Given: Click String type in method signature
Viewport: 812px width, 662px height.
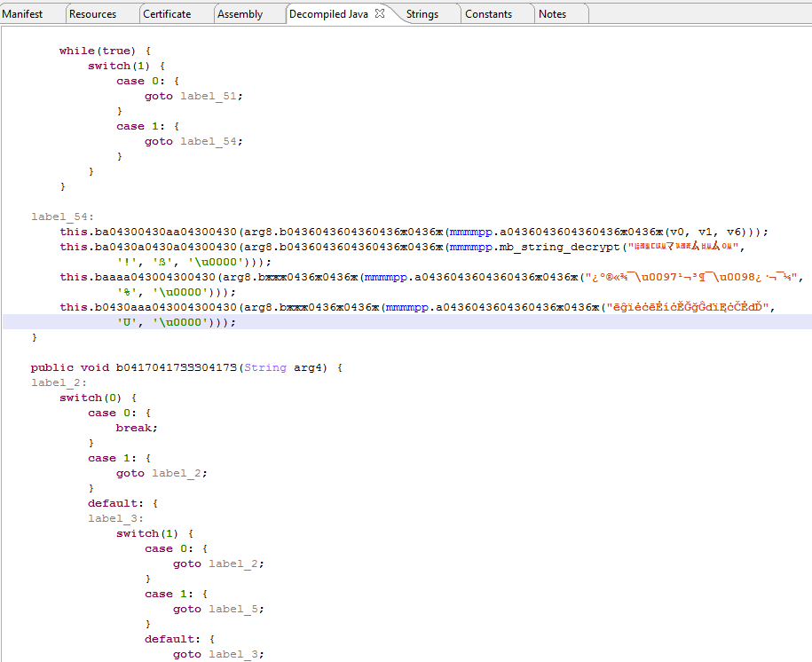Looking at the screenshot, I should click(265, 367).
